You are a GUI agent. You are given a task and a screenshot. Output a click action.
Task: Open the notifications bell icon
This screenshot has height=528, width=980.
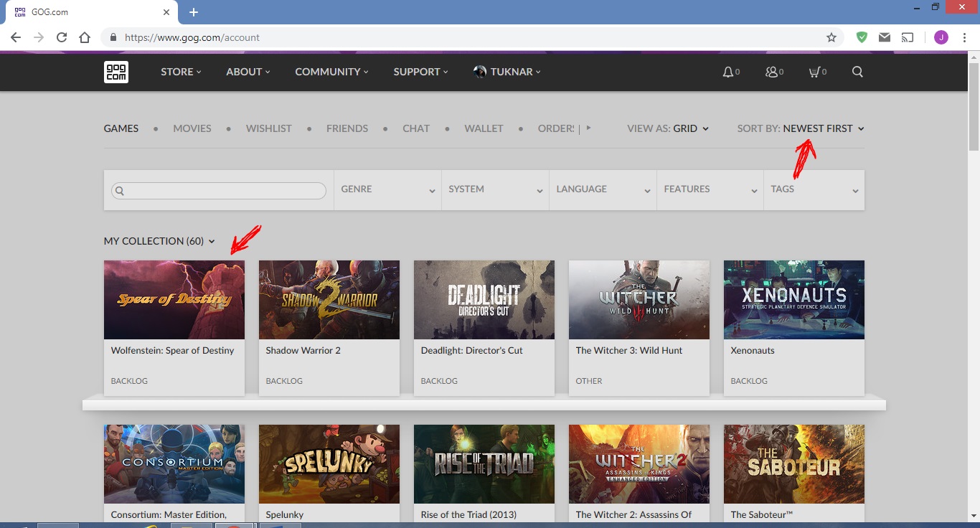pyautogui.click(x=728, y=72)
